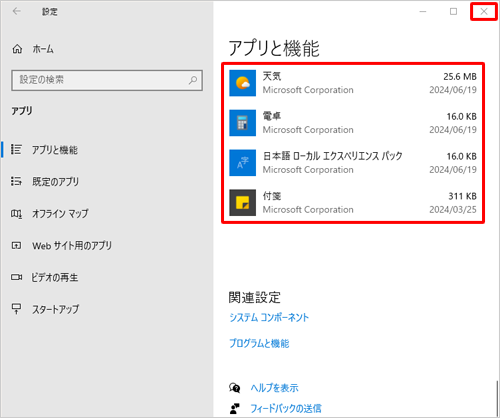Switch to ビデオの再生 settings

pyautogui.click(x=55, y=277)
